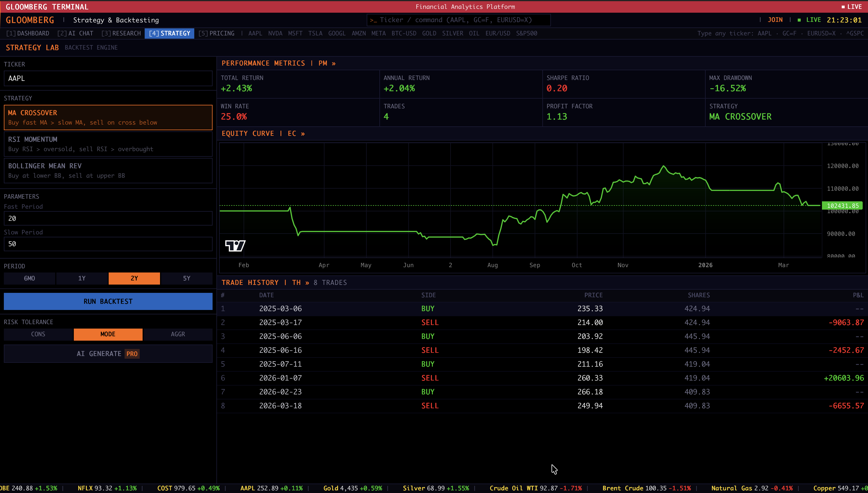Click the current equity value price label
Viewport: 868px width, 493px height.
[x=842, y=205]
